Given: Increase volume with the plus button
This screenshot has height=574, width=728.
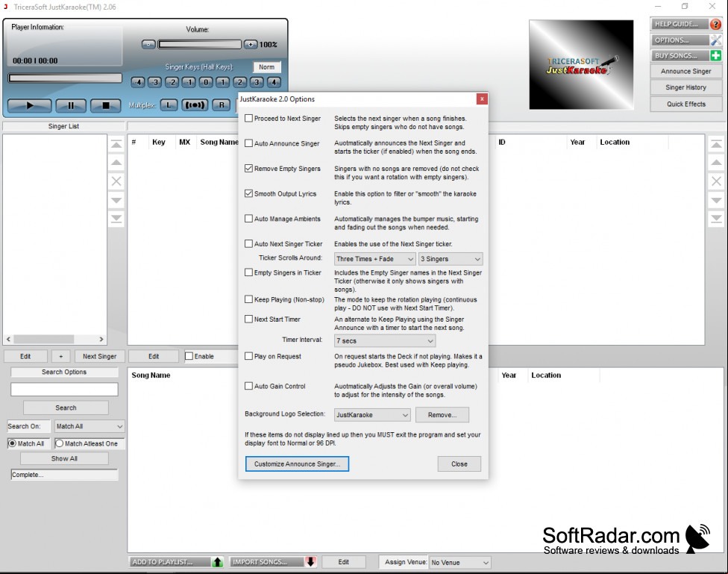Looking at the screenshot, I should (251, 44).
